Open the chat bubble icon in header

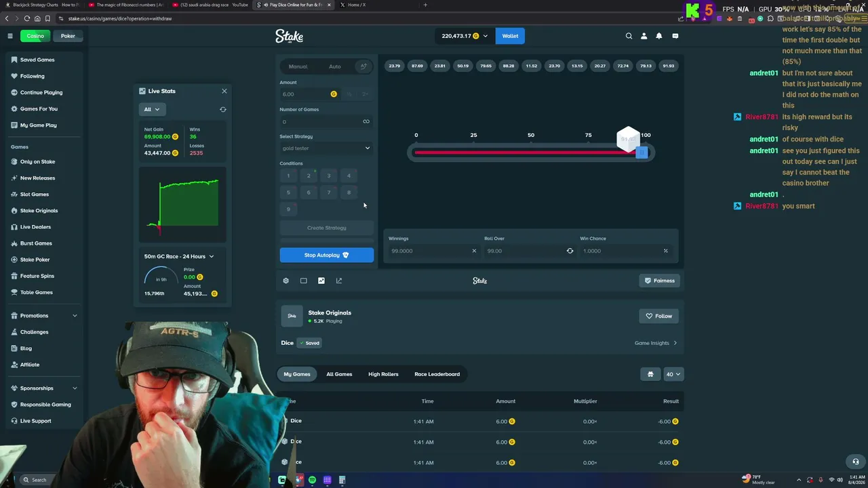[675, 36]
